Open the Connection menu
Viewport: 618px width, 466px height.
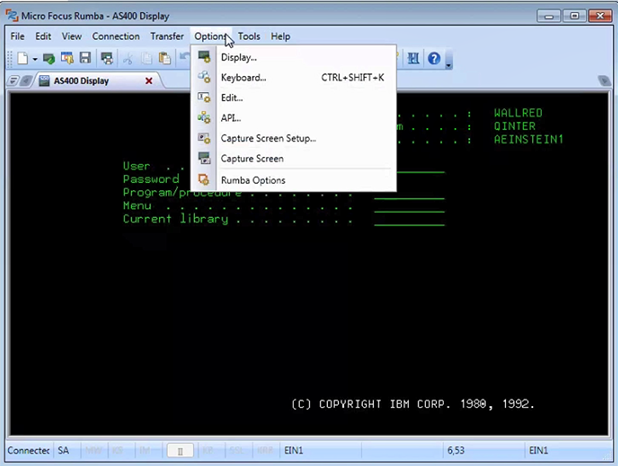click(x=115, y=36)
